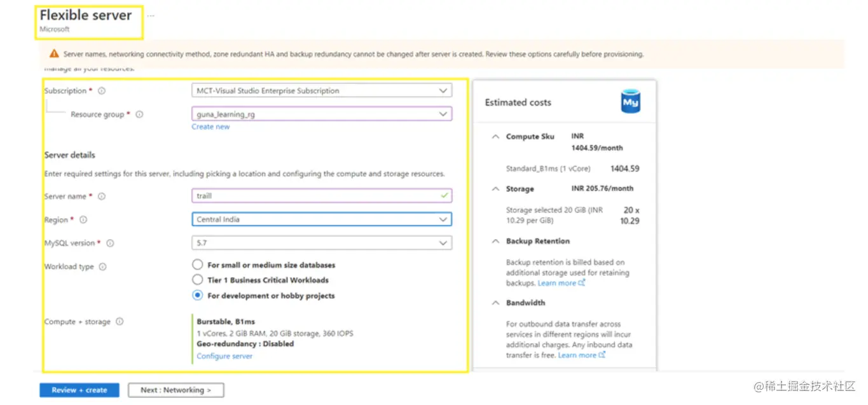This screenshot has width=868, height=405.
Task: Click the info icon beside Compute + storage
Action: pos(120,322)
